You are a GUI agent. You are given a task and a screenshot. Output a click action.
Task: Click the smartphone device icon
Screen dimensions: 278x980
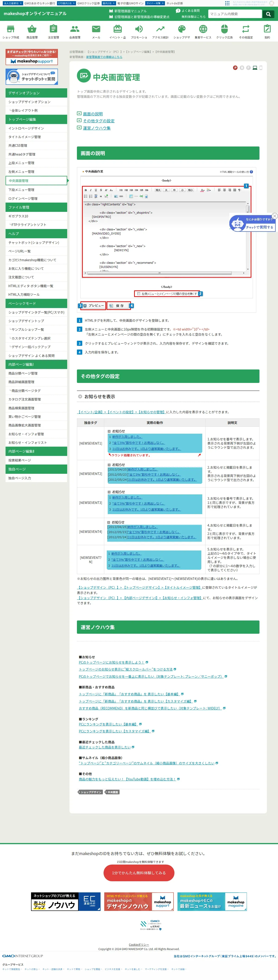261,68
